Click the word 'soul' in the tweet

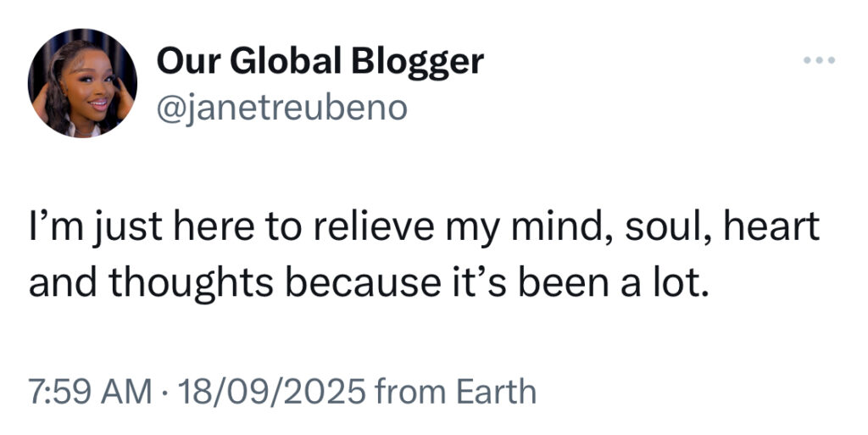[x=668, y=229]
